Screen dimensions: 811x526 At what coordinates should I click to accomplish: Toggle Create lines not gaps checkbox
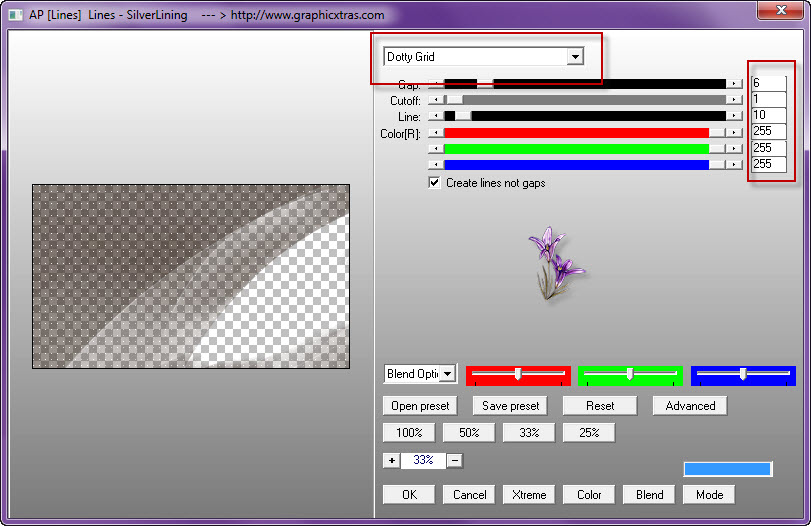pyautogui.click(x=434, y=183)
